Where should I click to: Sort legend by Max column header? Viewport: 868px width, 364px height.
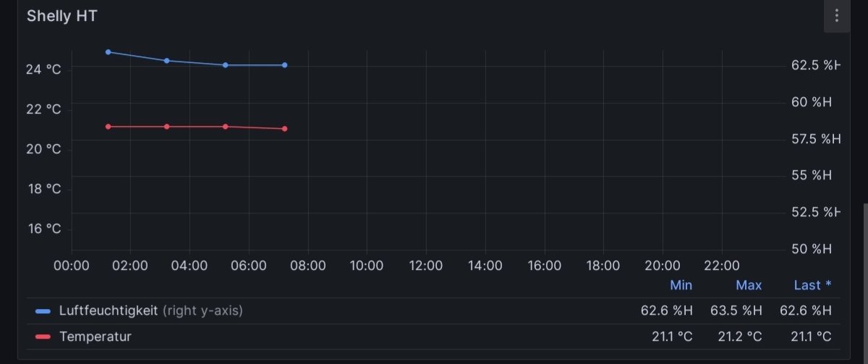pos(749,285)
